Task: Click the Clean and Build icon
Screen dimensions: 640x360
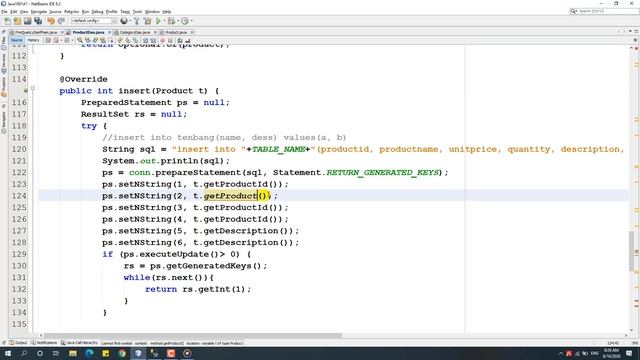Action: (147, 21)
